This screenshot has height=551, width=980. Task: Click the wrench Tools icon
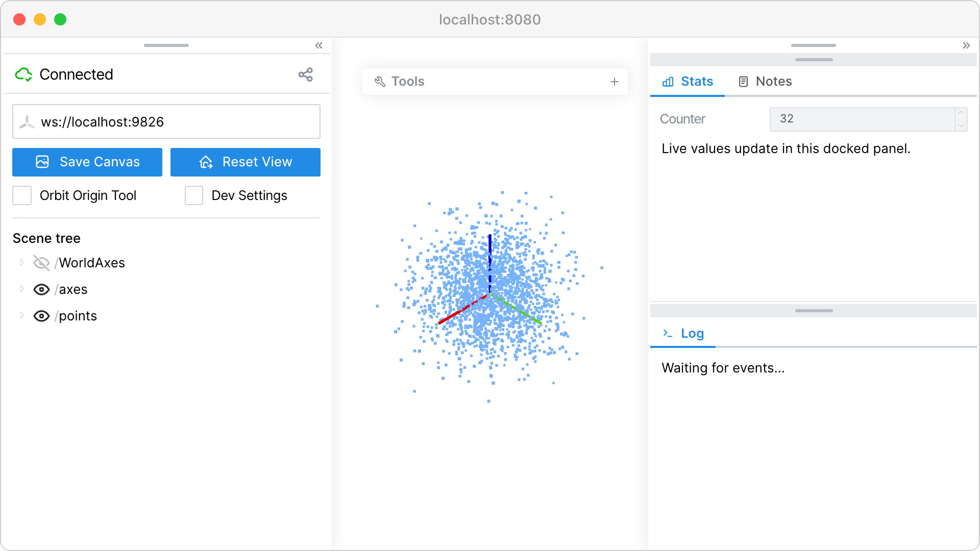[380, 82]
